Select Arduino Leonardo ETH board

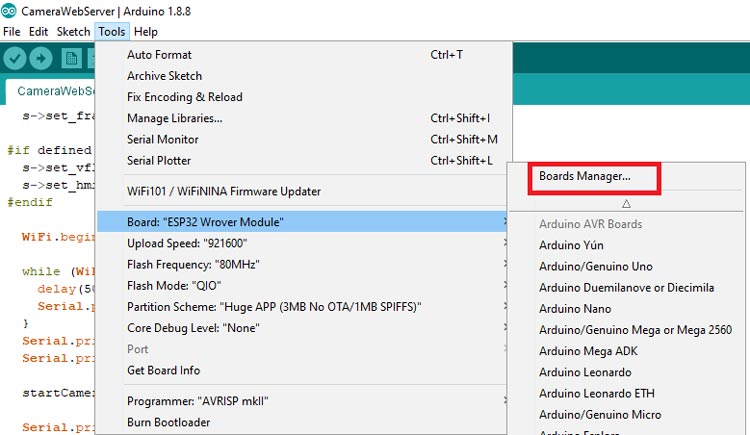(x=626, y=393)
